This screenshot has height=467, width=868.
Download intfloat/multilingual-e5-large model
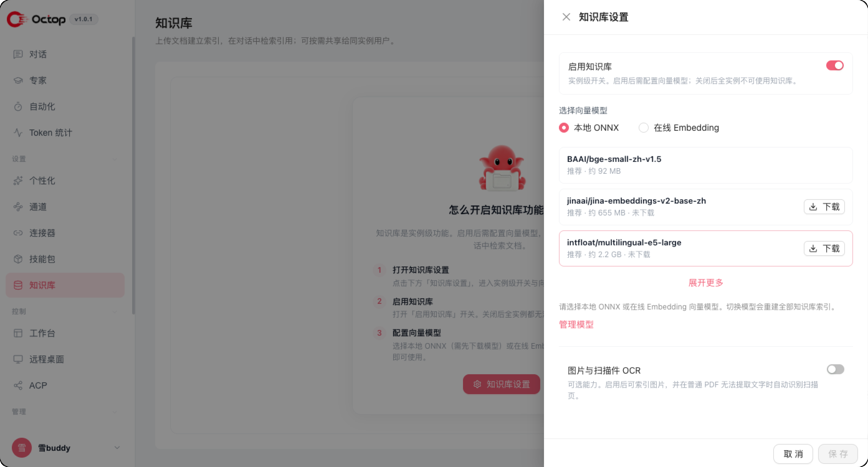(x=824, y=248)
